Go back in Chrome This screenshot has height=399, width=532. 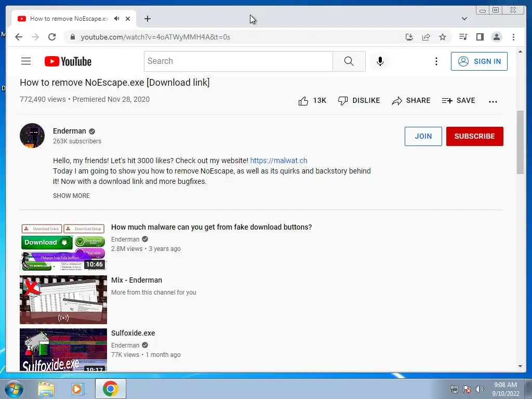click(19, 37)
